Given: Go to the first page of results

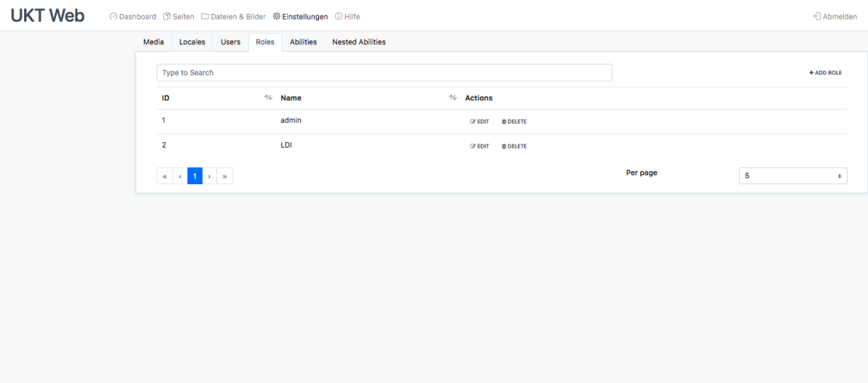Looking at the screenshot, I should pos(164,176).
